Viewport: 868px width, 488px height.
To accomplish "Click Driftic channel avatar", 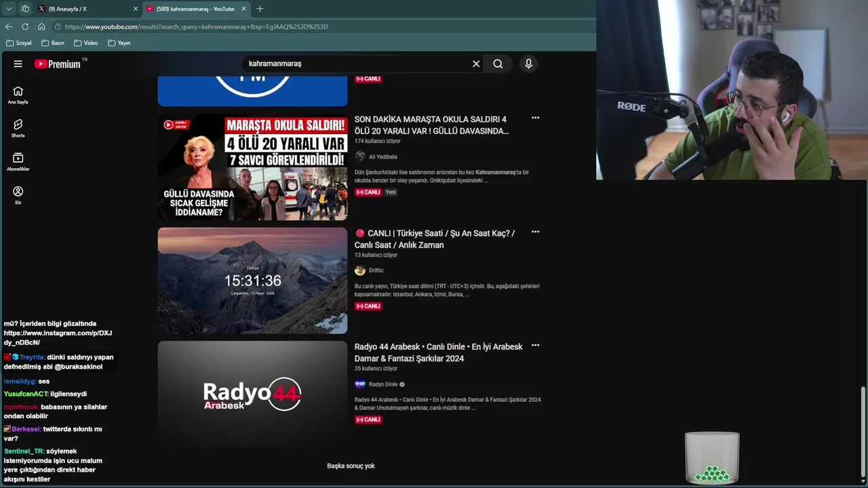I will pos(360,270).
